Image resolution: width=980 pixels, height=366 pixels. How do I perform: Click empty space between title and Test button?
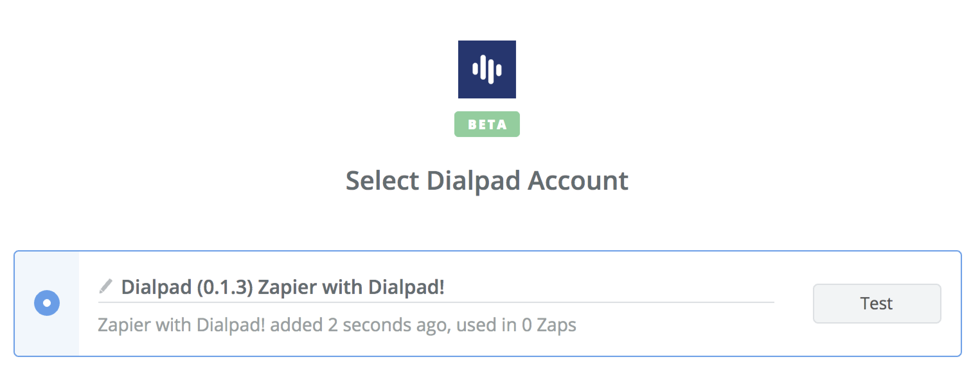point(628,287)
